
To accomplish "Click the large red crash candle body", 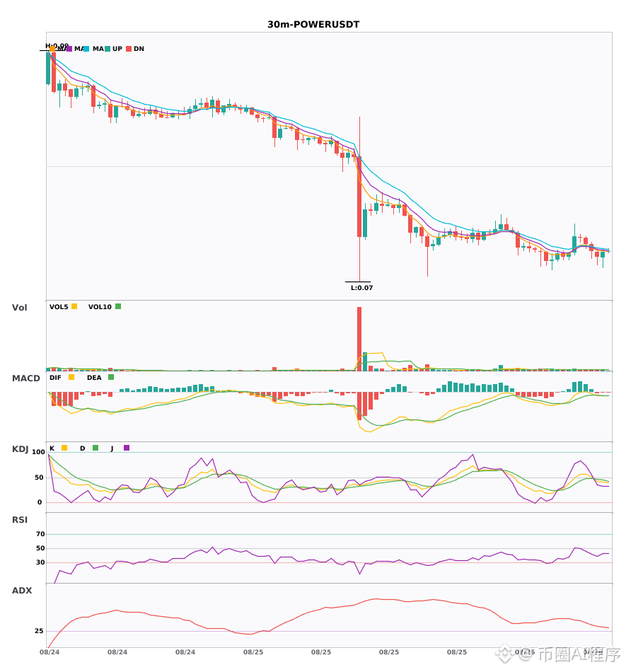I will click(359, 197).
